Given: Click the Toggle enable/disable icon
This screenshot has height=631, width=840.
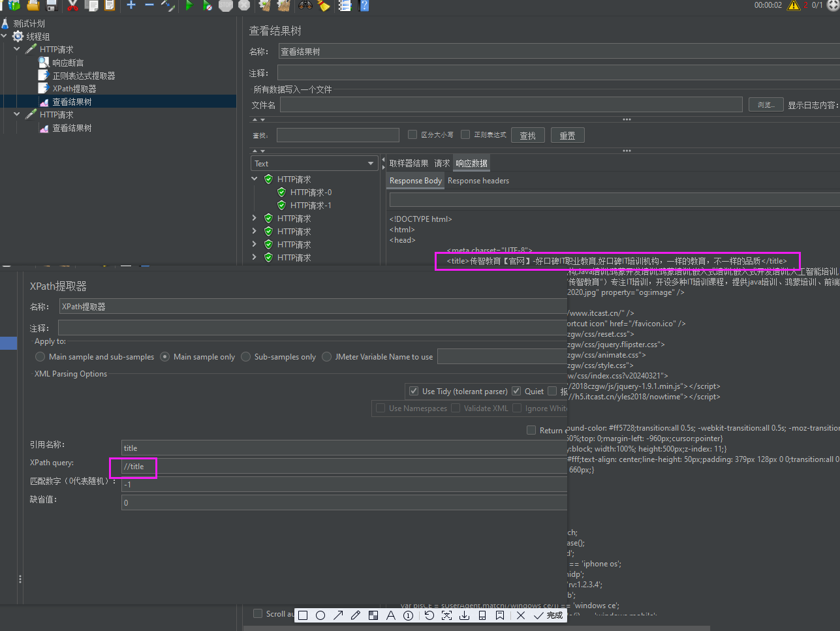Looking at the screenshot, I should 168,5.
